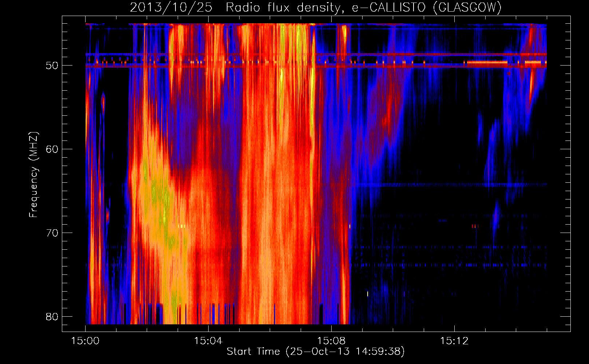Screen dimensions: 589x364
Task: Click the '70' frequency tick label
Action: click(52, 233)
